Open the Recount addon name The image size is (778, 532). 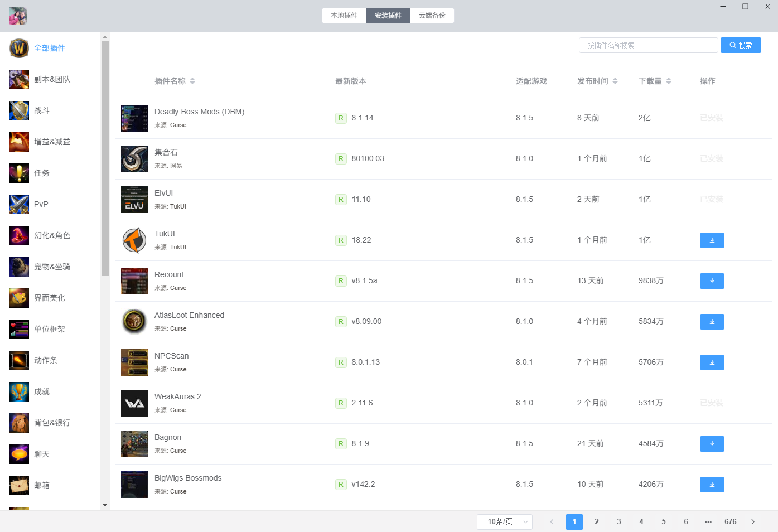point(169,275)
